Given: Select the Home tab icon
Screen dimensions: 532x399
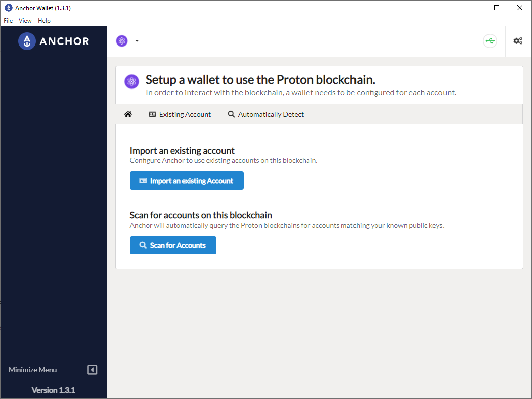Looking at the screenshot, I should (x=128, y=114).
